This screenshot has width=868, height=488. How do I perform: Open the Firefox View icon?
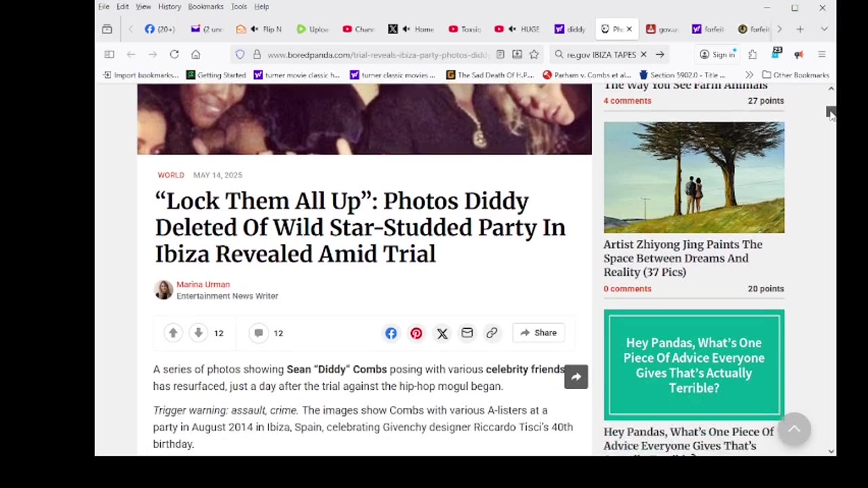coord(107,29)
